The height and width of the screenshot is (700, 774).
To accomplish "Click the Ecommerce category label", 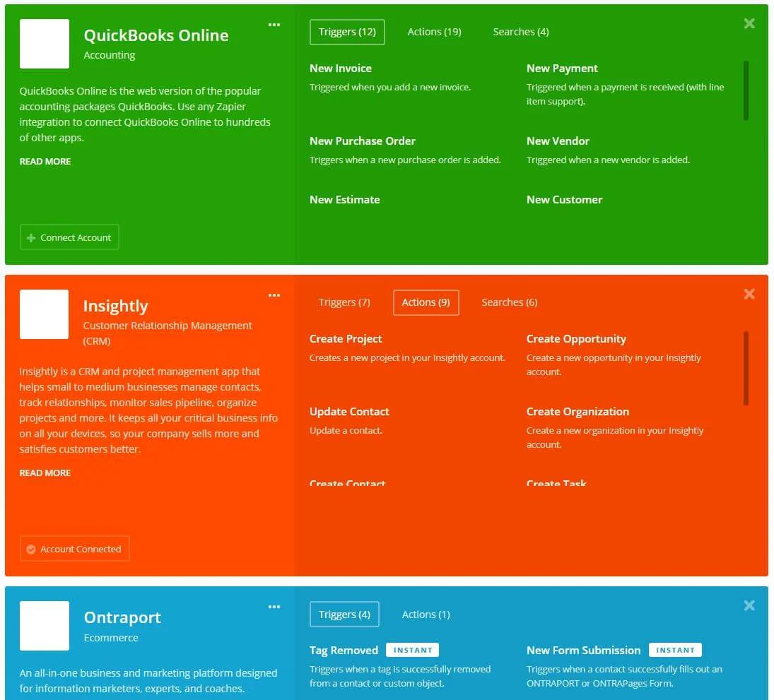I will [x=111, y=638].
